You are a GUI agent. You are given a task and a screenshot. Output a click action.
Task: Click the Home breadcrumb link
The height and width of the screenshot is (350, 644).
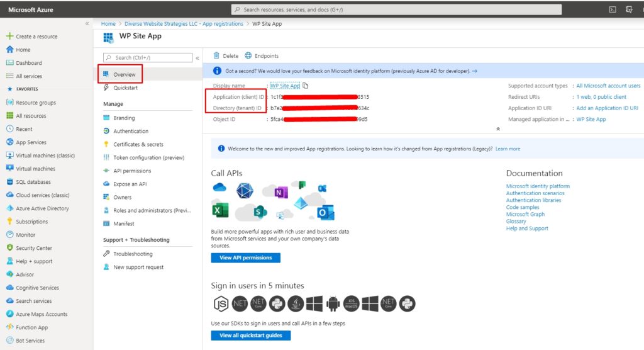[108, 24]
